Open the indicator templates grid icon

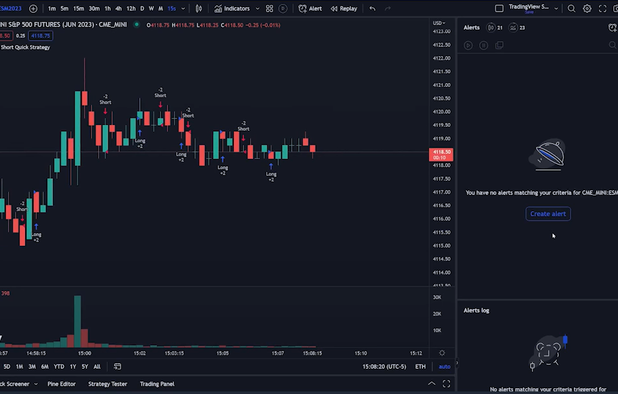click(x=270, y=8)
